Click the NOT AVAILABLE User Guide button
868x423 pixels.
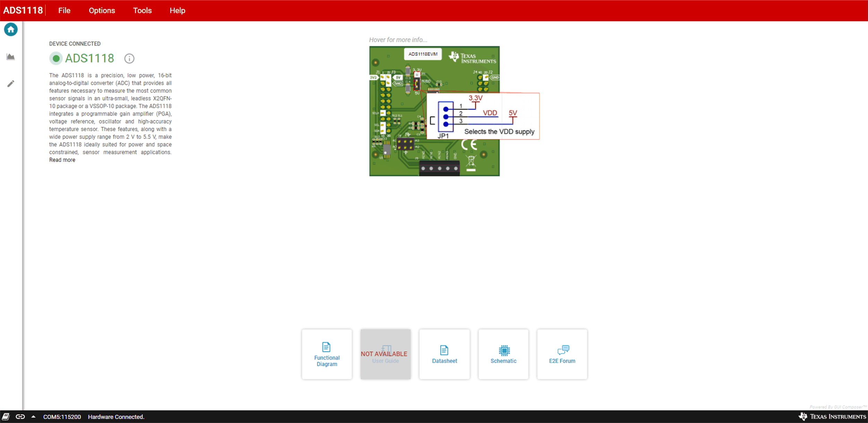(385, 354)
